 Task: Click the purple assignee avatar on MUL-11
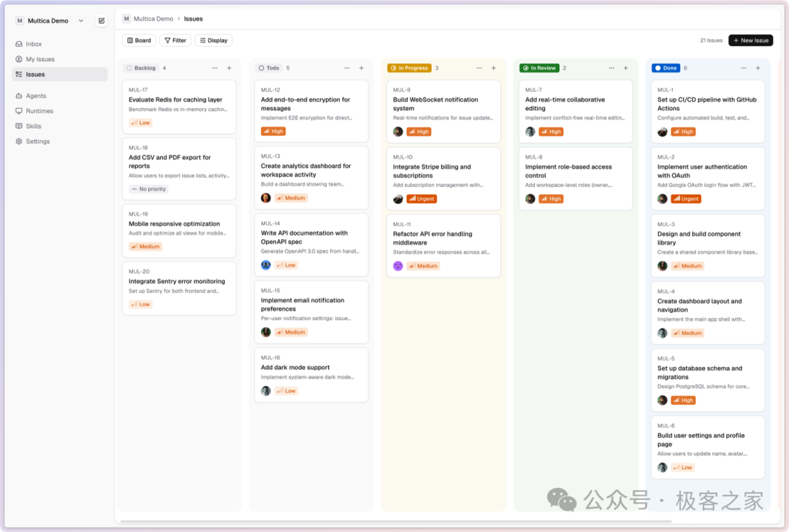click(x=398, y=266)
